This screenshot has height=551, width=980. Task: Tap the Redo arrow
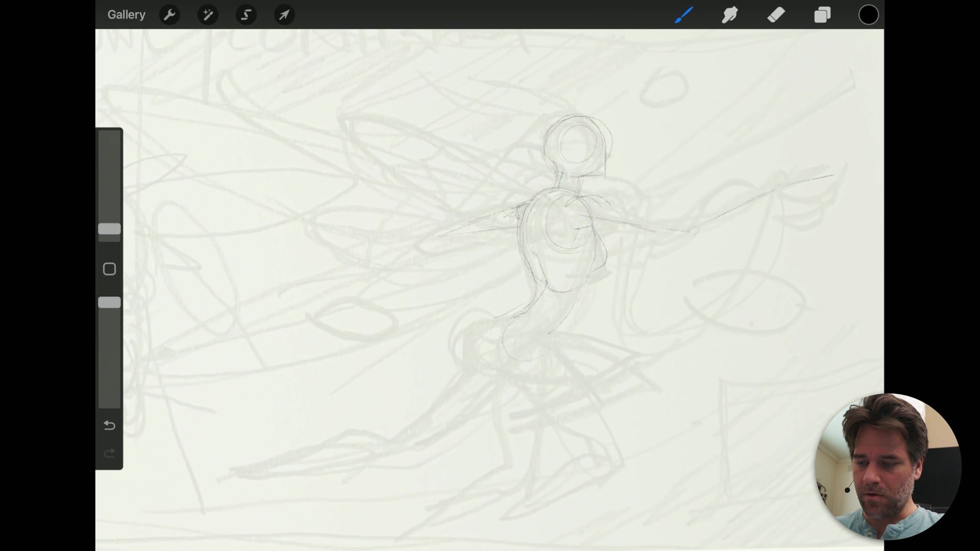[x=109, y=453]
